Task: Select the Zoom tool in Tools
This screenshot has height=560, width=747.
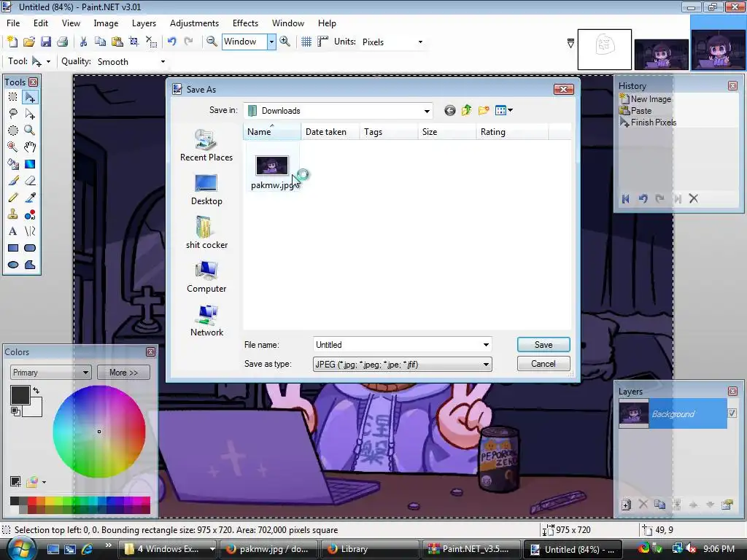Action: tap(30, 131)
